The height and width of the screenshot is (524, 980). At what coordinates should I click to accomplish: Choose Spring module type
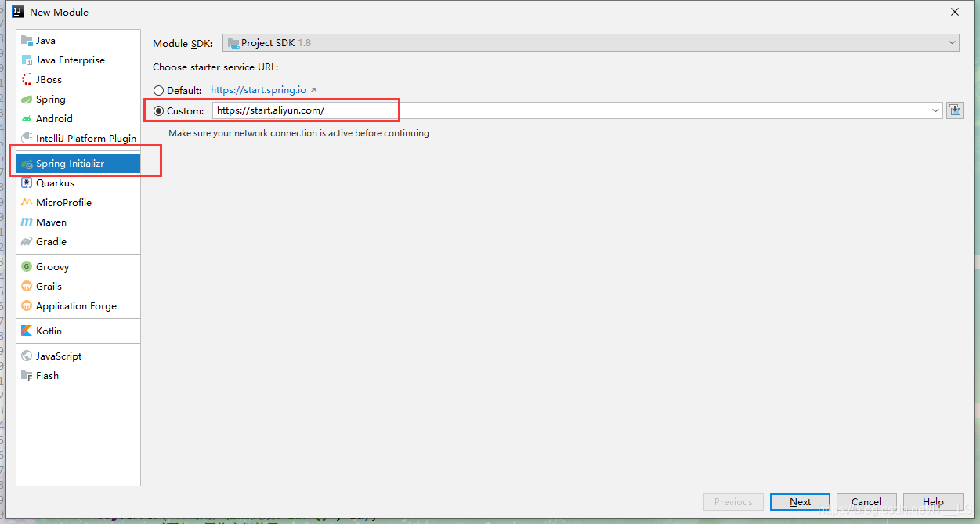coord(78,99)
